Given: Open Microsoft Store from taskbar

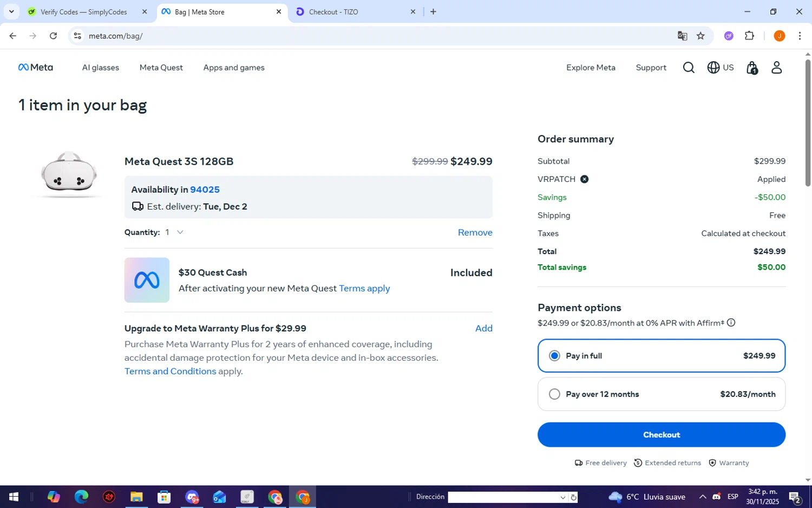Looking at the screenshot, I should tap(164, 497).
